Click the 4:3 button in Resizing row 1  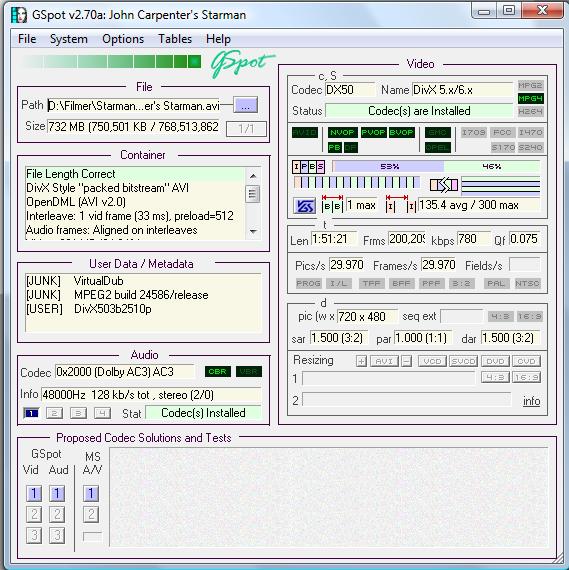(x=495, y=377)
